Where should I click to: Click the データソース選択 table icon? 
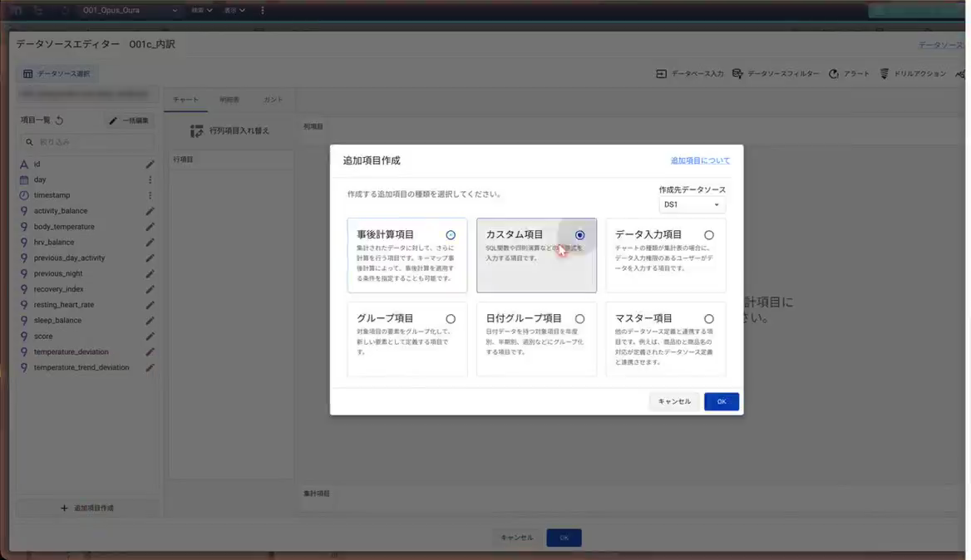click(28, 74)
